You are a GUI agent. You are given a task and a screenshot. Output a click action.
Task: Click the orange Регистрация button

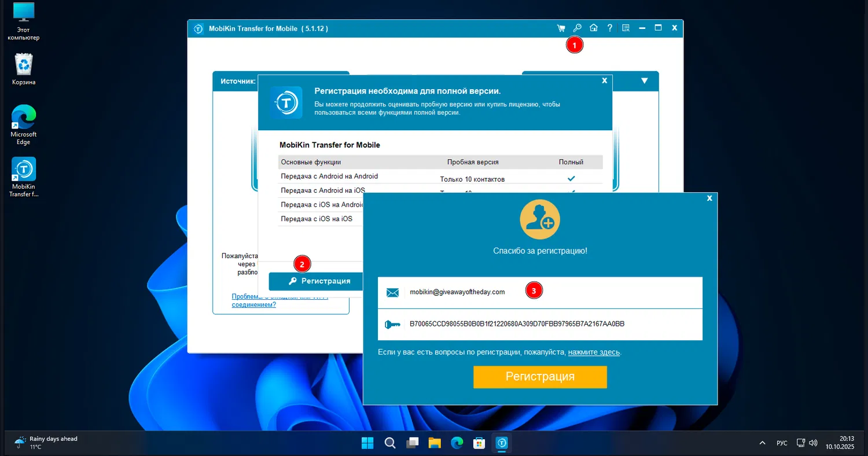tap(540, 377)
